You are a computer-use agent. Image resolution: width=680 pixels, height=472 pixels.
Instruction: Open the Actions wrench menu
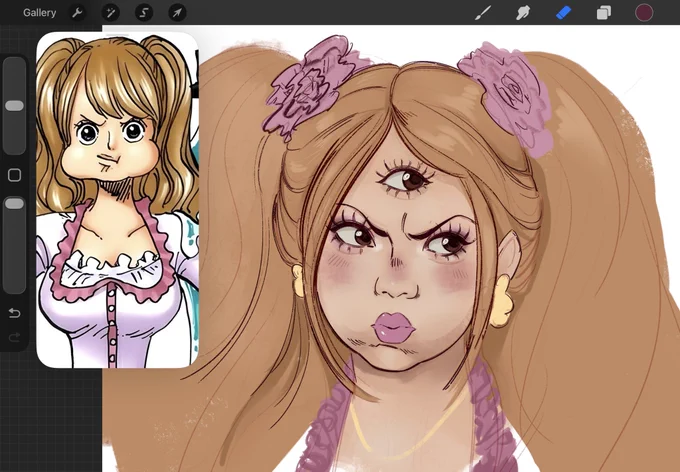(77, 13)
